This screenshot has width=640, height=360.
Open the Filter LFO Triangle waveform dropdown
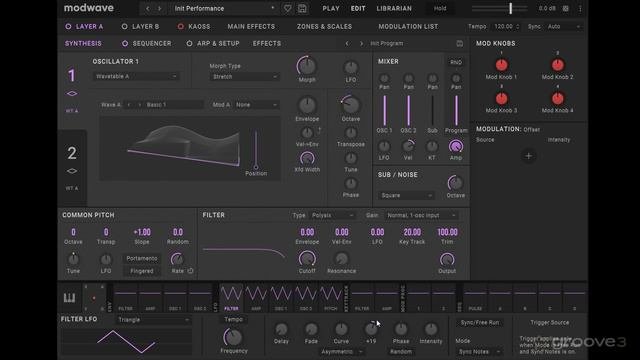153,320
